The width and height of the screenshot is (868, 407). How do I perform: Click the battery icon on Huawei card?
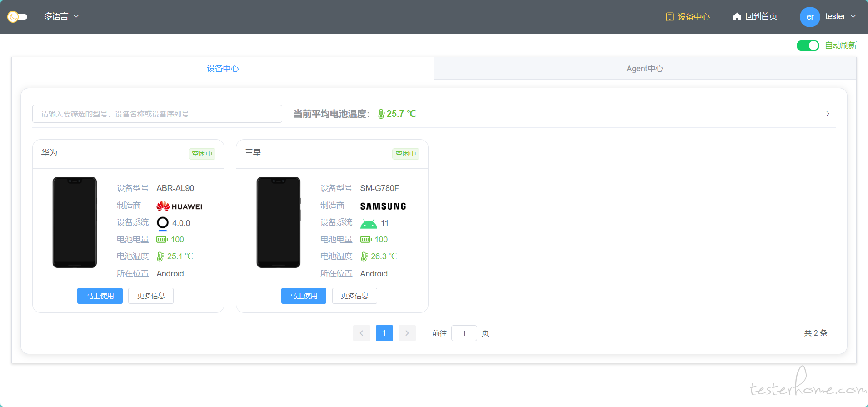click(162, 240)
